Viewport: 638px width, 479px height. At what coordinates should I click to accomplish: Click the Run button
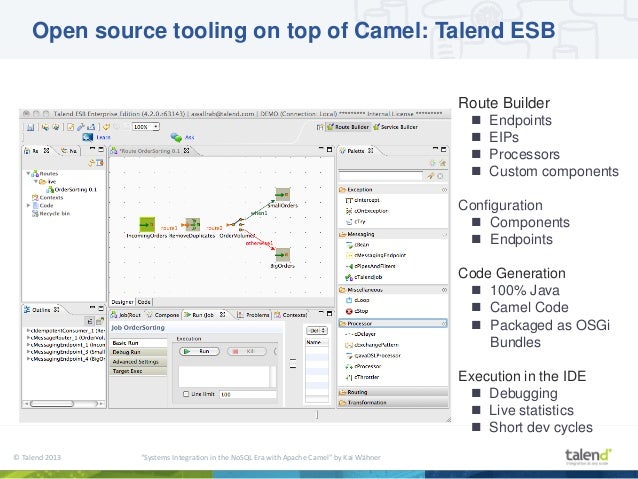[x=199, y=351]
